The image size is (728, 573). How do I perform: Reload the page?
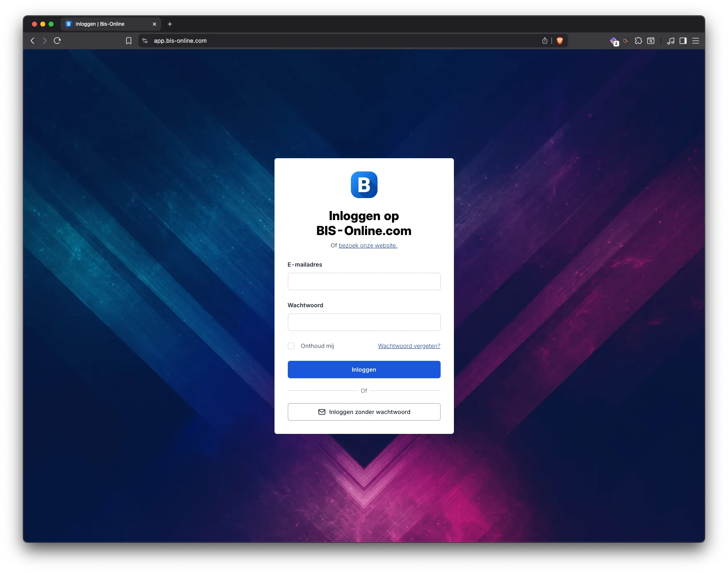point(57,41)
